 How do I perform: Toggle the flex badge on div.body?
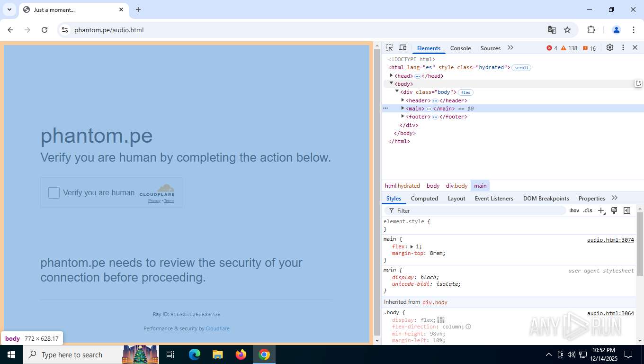pyautogui.click(x=465, y=92)
